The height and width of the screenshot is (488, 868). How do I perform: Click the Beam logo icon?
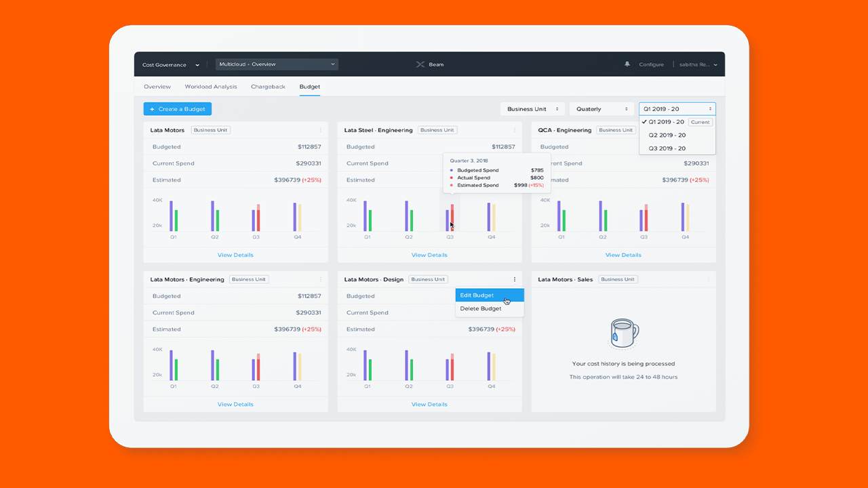click(420, 64)
